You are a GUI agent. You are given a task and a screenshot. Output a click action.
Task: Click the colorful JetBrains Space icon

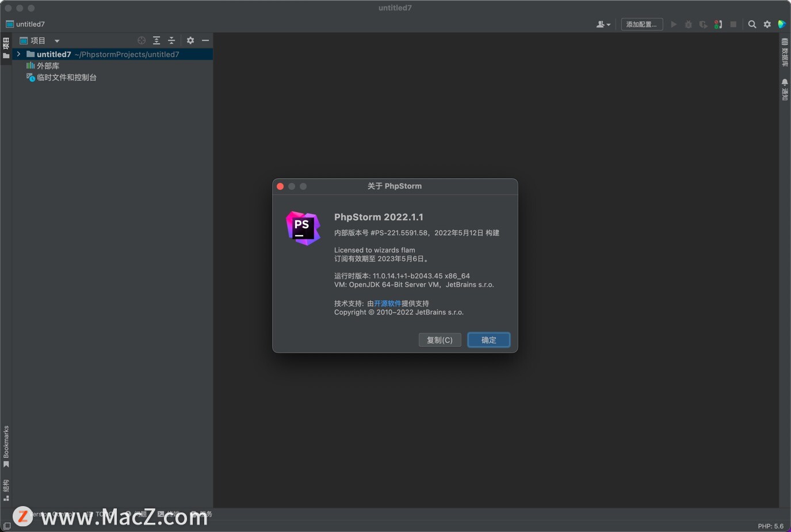pos(781,24)
